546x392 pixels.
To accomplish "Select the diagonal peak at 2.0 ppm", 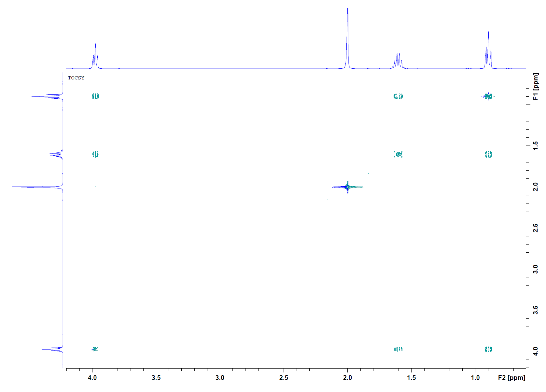I will click(347, 187).
